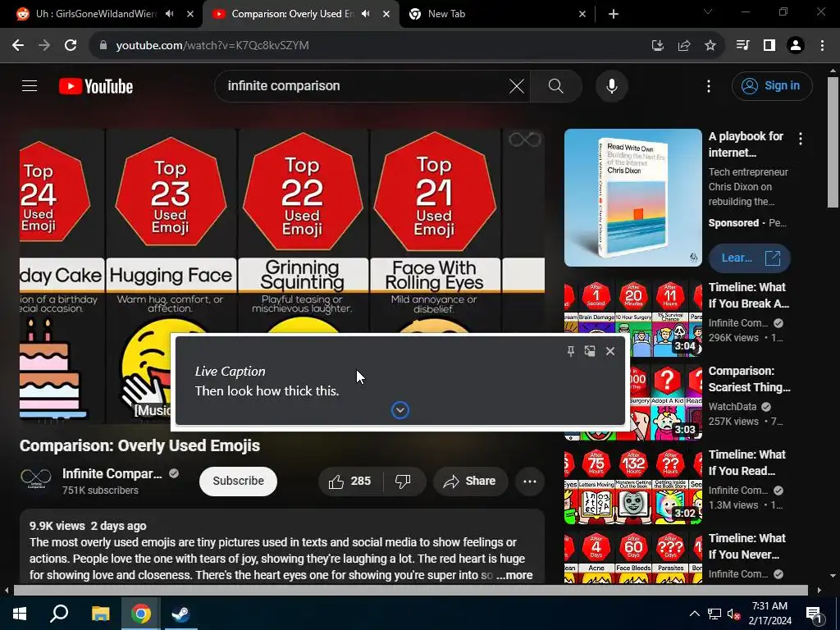Like the video with thumbs up
This screenshot has width=840, height=630.
point(349,481)
